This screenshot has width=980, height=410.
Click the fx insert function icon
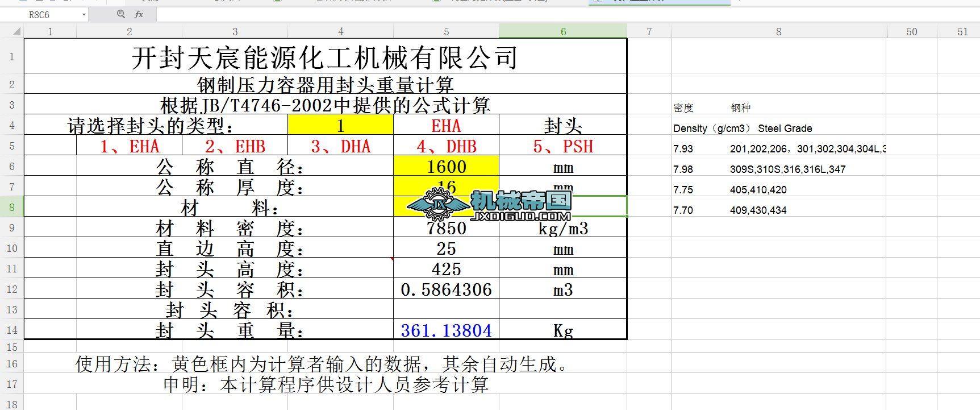pyautogui.click(x=139, y=14)
